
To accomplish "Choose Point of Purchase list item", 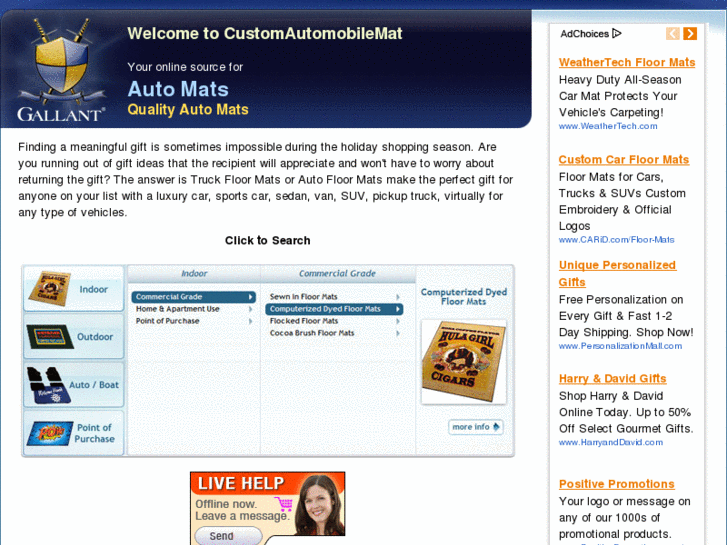I will [x=167, y=321].
